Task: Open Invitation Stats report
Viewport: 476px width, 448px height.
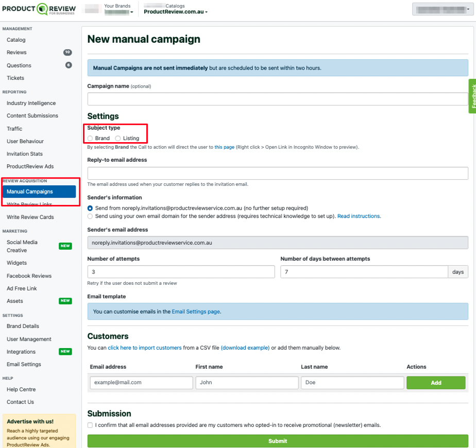Action: 25,154
